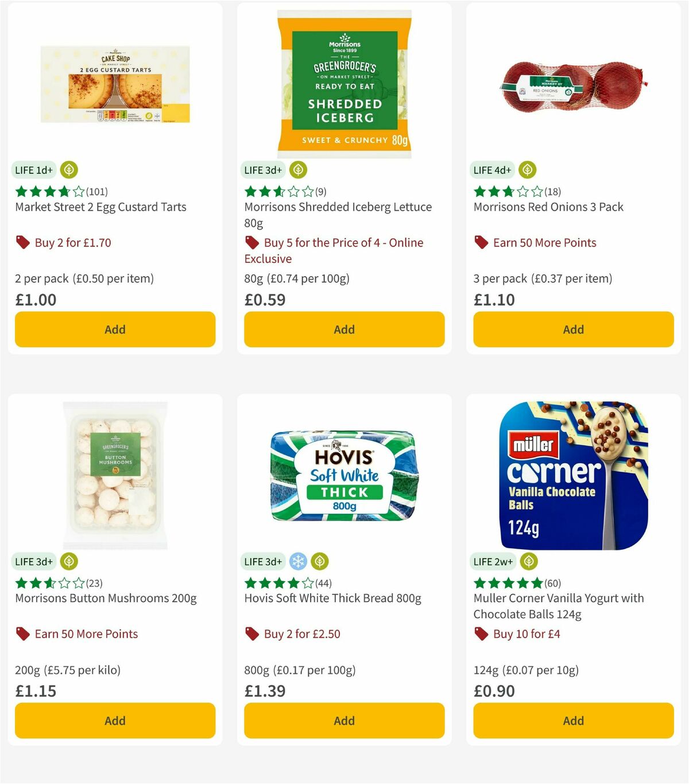Click the offer tag icon beside Earn 50 More Points

(x=481, y=242)
